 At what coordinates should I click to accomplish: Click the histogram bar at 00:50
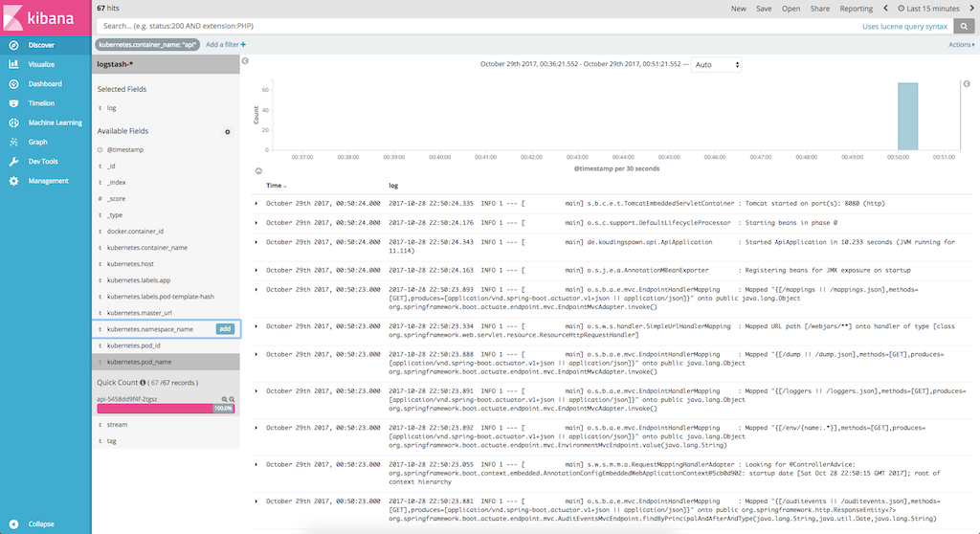pyautogui.click(x=907, y=116)
